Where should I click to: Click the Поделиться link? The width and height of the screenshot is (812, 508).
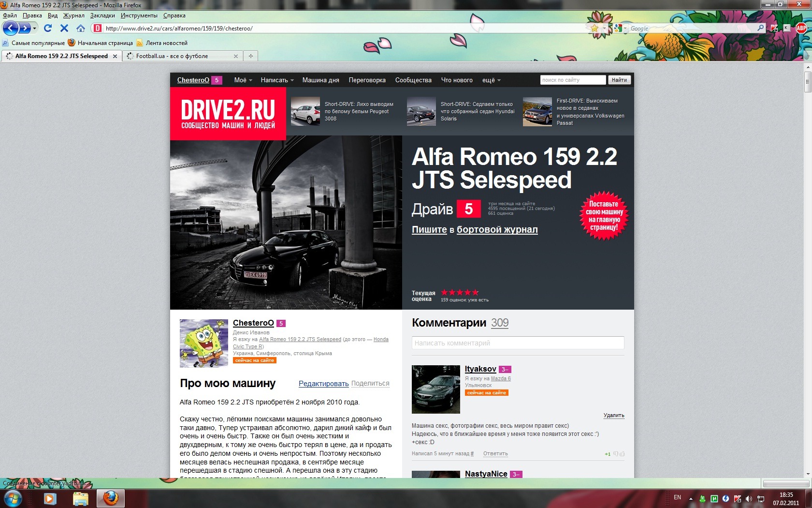pos(370,384)
